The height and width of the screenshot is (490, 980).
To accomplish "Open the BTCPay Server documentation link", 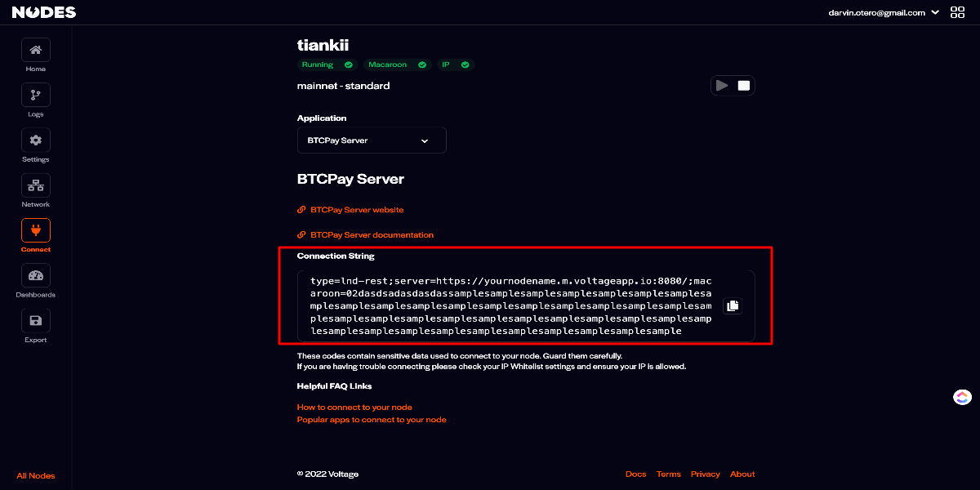I will (372, 235).
